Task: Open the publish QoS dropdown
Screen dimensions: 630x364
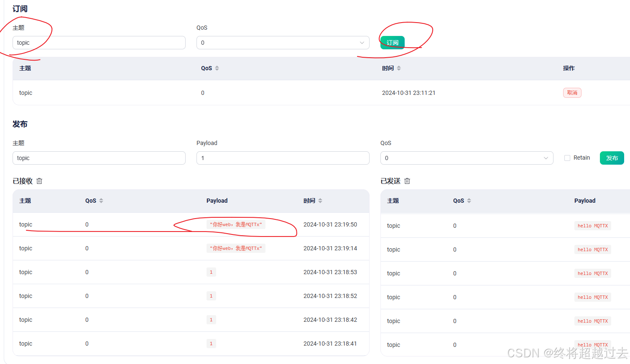Action: (467, 158)
